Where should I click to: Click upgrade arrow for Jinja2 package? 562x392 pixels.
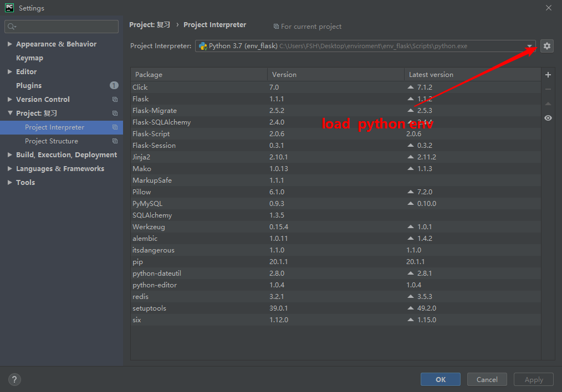click(411, 157)
